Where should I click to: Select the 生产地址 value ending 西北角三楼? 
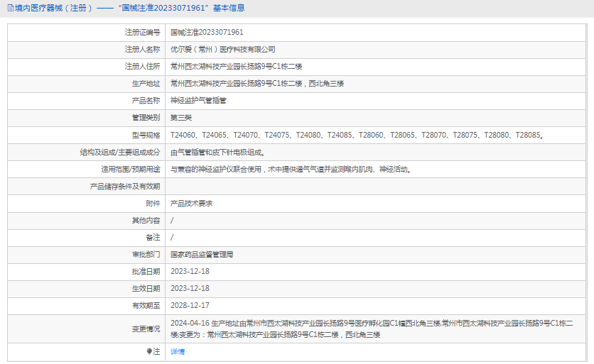pyautogui.click(x=256, y=83)
